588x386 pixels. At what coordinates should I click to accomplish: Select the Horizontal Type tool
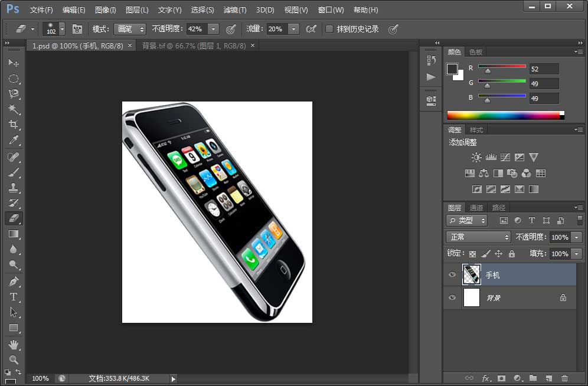pyautogui.click(x=14, y=297)
